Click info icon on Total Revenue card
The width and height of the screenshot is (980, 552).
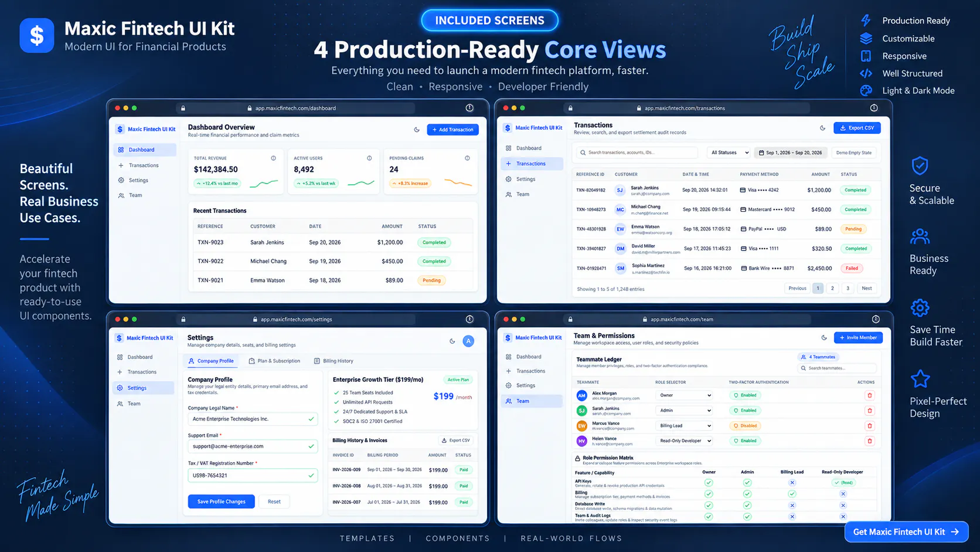tap(273, 158)
